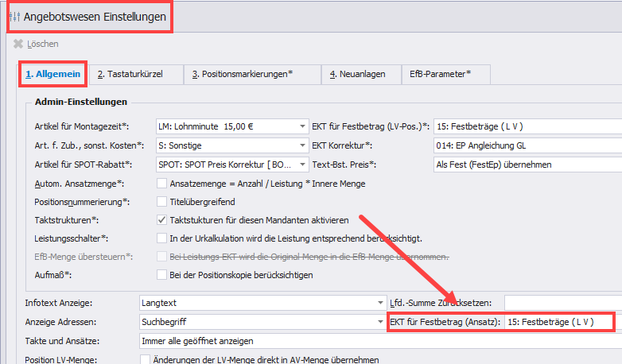Open the Art. f. Zub., sonst. Kosten dropdown

point(302,145)
